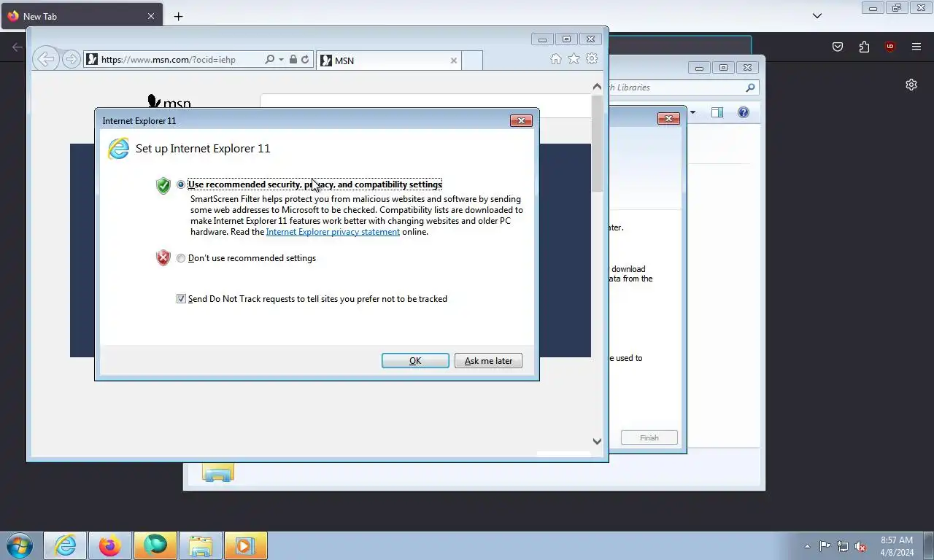This screenshot has height=560, width=934.
Task: Toggle the Explorer preview pane icon
Action: click(717, 112)
